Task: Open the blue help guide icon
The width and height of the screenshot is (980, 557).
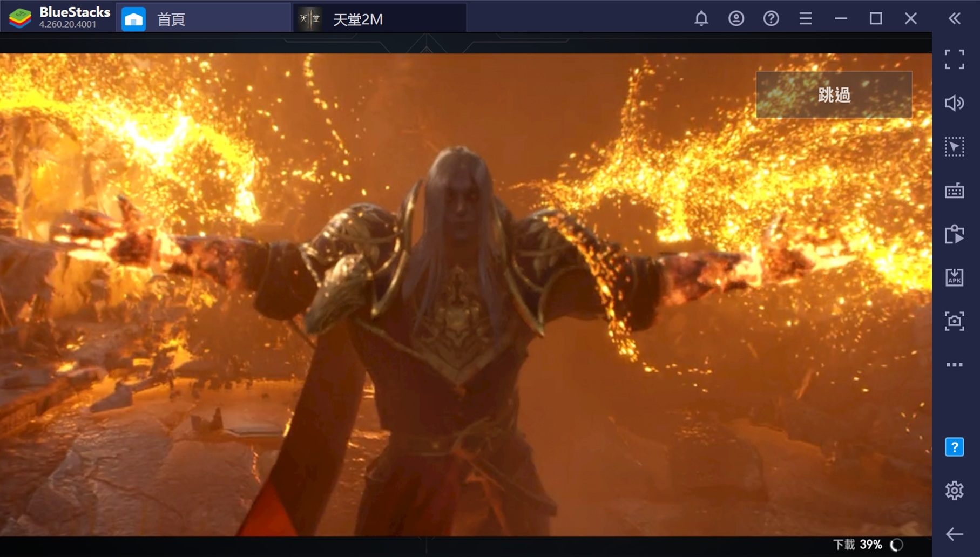Action: (955, 447)
